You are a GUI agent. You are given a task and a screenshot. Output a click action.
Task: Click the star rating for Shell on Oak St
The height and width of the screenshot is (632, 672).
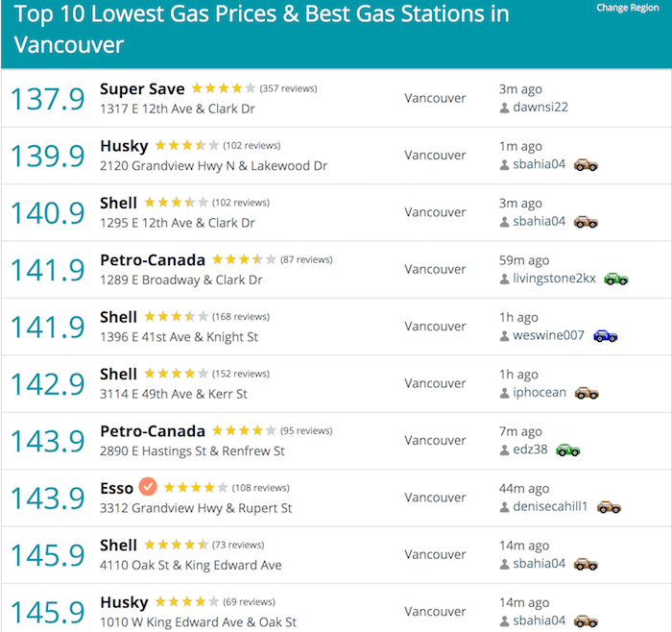coord(176,545)
